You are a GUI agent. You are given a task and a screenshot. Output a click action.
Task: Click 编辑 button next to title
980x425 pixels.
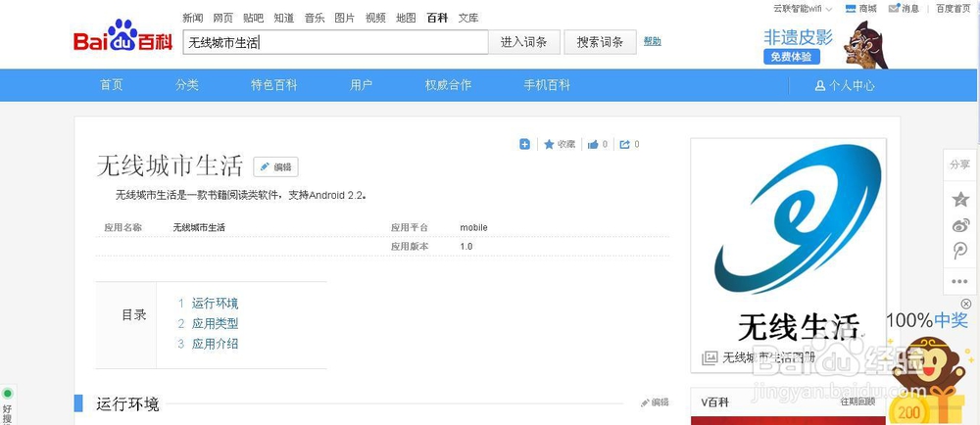click(x=275, y=166)
